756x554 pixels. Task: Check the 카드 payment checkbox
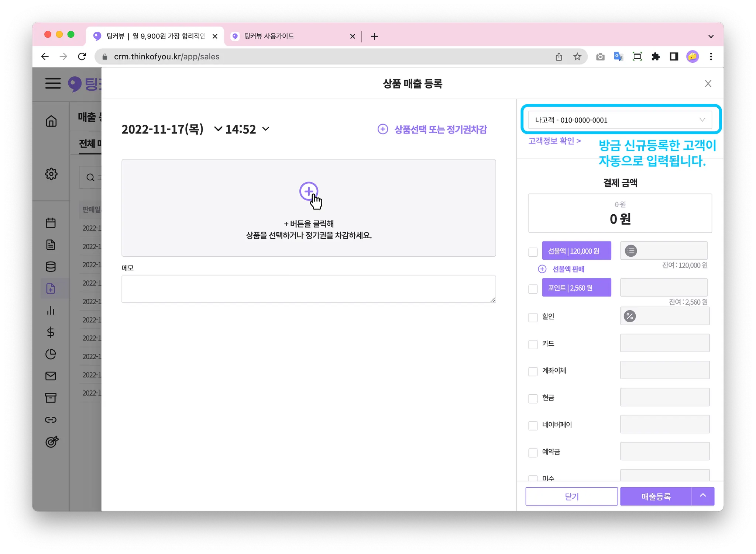(x=533, y=344)
